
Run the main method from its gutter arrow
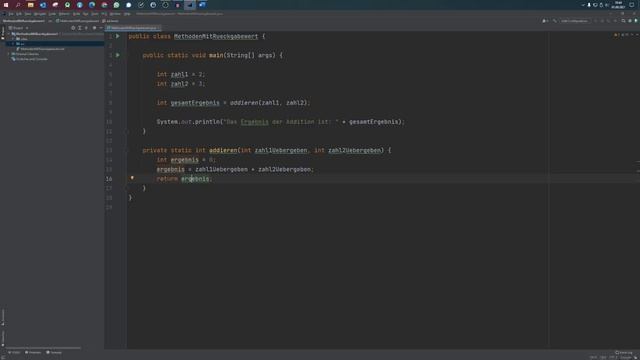coord(118,55)
